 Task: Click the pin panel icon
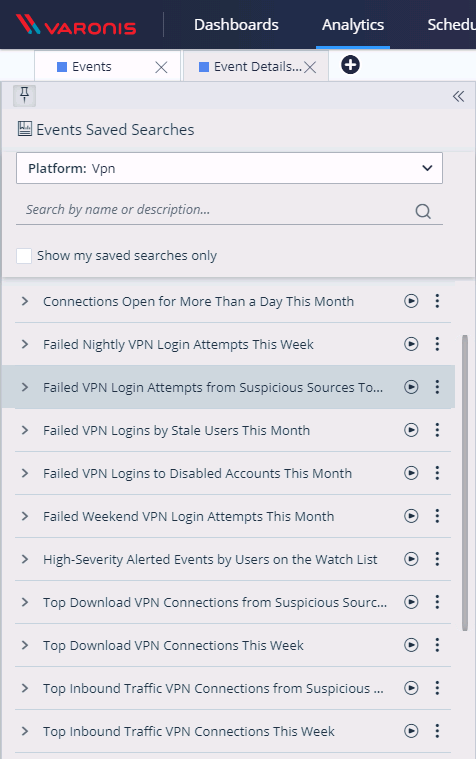[24, 95]
